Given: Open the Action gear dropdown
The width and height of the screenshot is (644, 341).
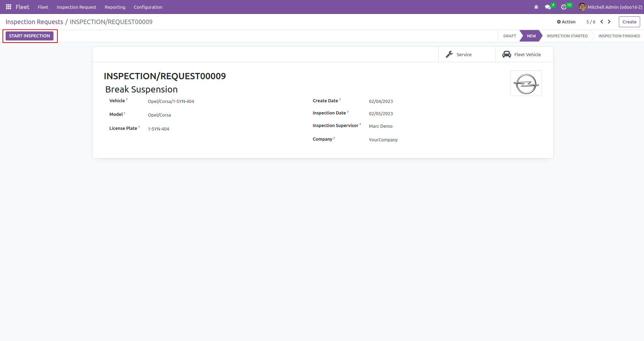Looking at the screenshot, I should [566, 22].
